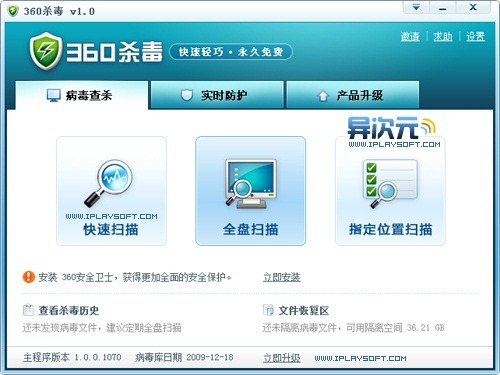Click the 立即安装 install link
The image size is (500, 375).
[282, 277]
